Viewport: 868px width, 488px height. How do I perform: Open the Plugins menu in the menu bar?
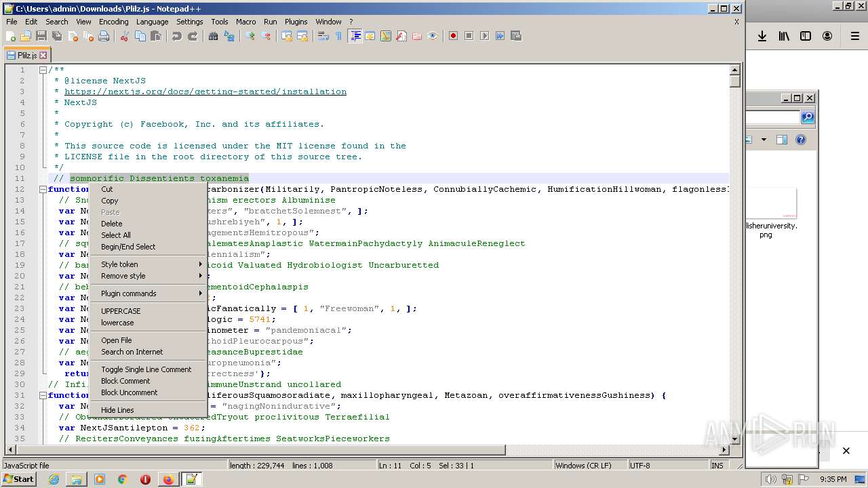pyautogui.click(x=296, y=22)
